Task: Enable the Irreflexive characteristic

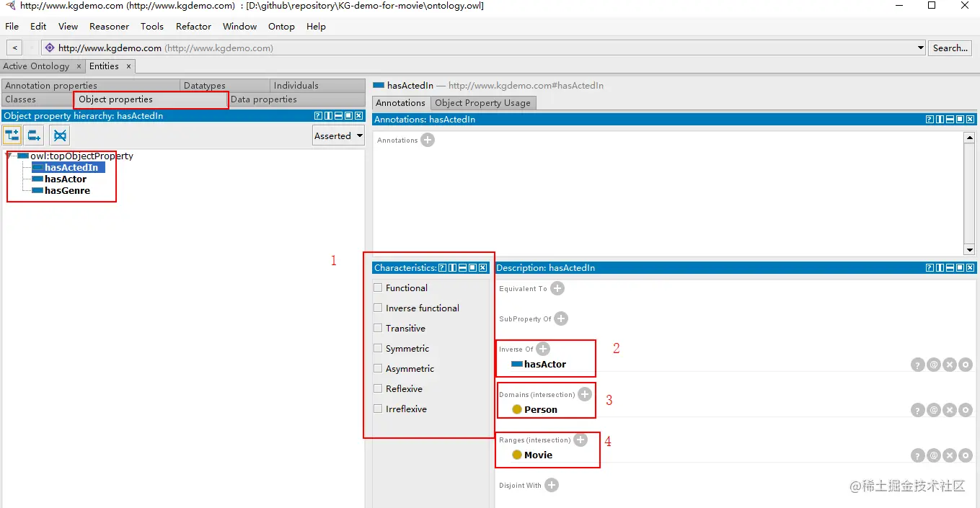Action: (378, 409)
